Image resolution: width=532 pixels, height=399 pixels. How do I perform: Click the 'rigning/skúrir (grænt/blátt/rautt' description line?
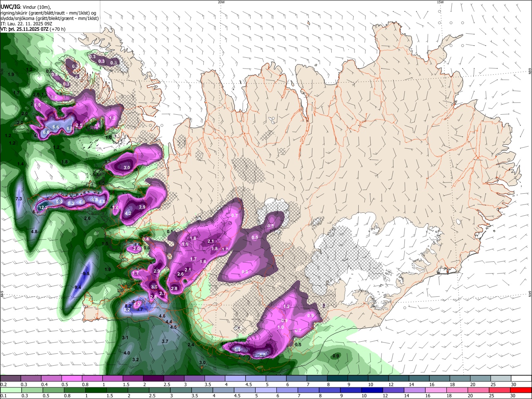coord(48,13)
